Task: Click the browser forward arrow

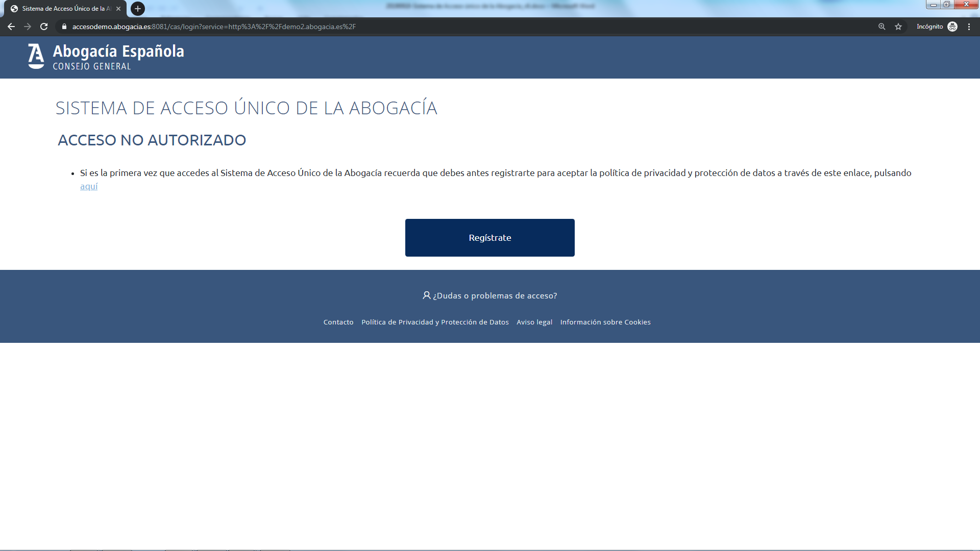Action: point(28,27)
